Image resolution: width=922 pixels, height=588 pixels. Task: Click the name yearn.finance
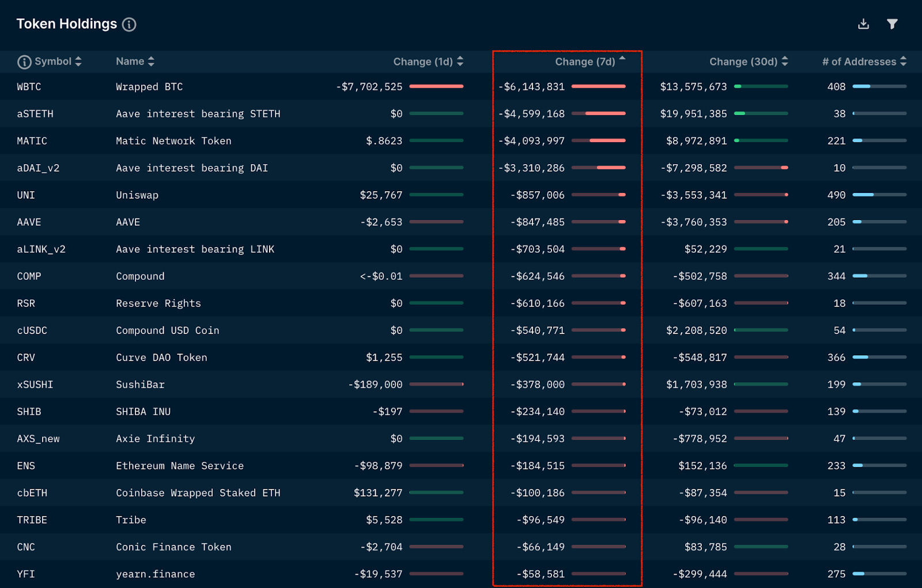coord(156,574)
